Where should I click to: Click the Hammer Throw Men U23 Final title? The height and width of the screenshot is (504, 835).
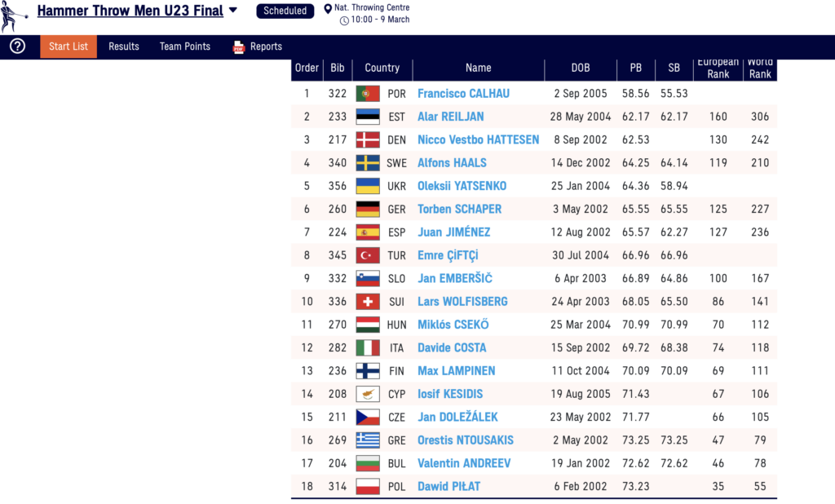pyautogui.click(x=130, y=11)
